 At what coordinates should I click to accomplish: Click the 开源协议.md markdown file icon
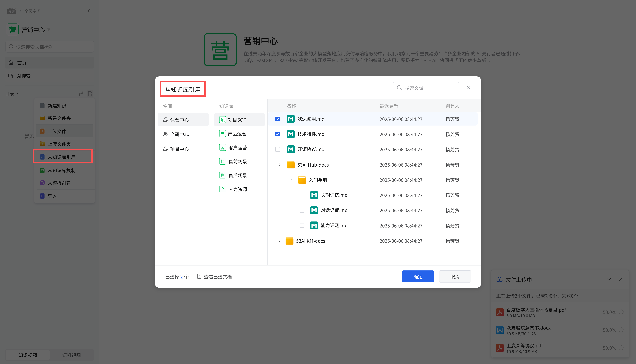291,149
